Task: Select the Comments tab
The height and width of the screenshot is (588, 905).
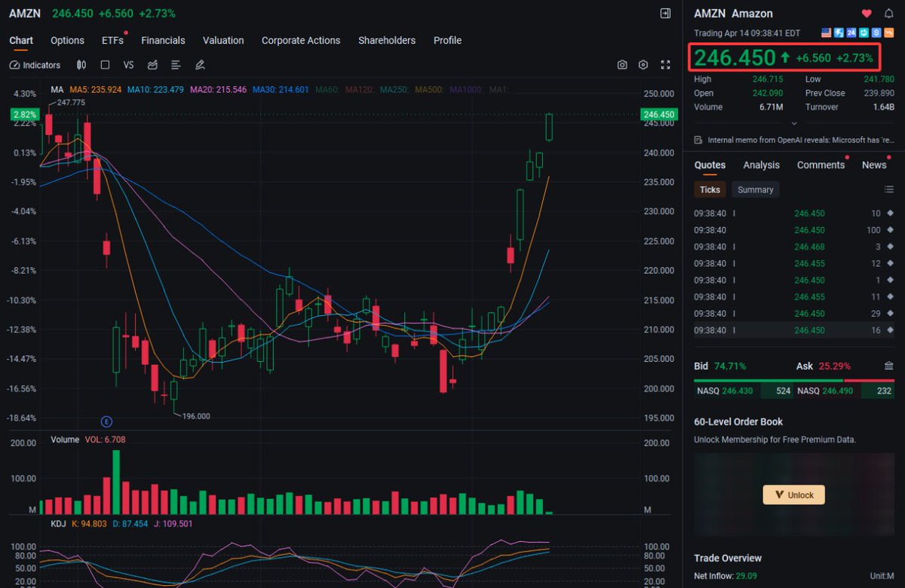Action: 821,165
